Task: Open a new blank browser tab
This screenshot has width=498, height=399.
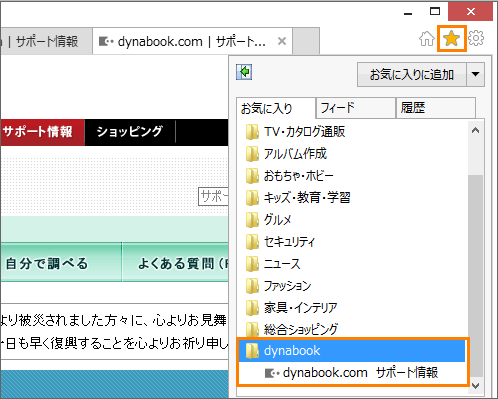Action: (306, 41)
